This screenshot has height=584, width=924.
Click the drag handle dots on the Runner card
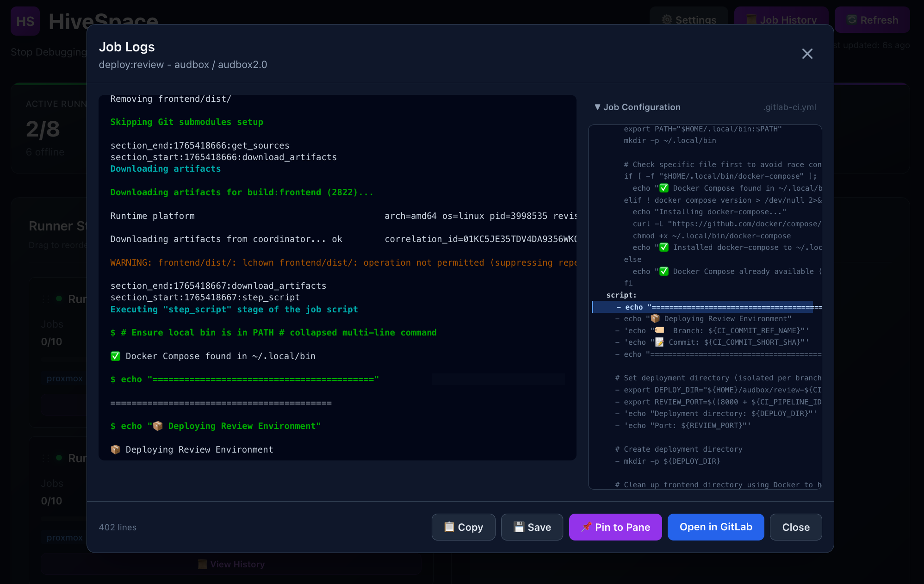(45, 299)
